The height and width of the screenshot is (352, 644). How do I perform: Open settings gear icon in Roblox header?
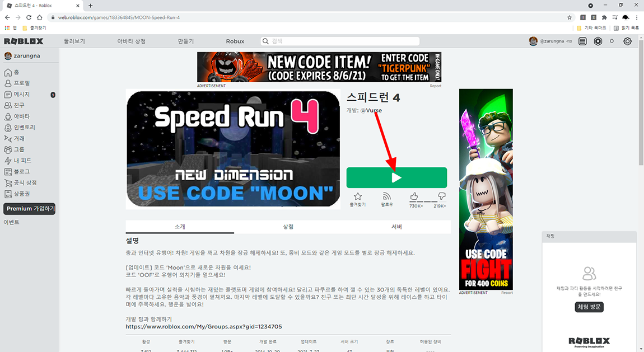[x=627, y=41]
